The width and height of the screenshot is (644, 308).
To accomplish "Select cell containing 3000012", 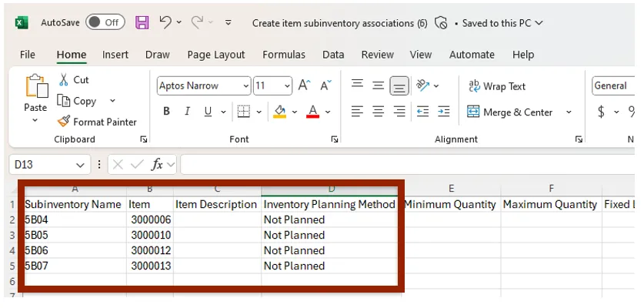I will (150, 250).
